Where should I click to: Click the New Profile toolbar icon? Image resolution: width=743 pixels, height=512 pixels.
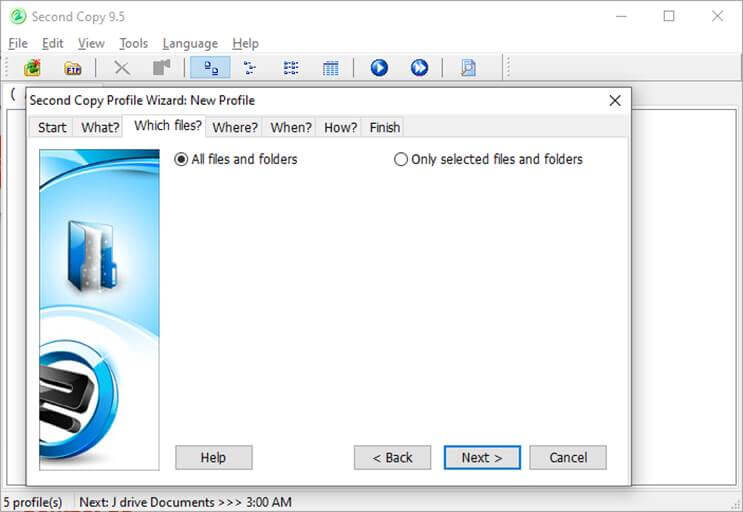point(32,68)
